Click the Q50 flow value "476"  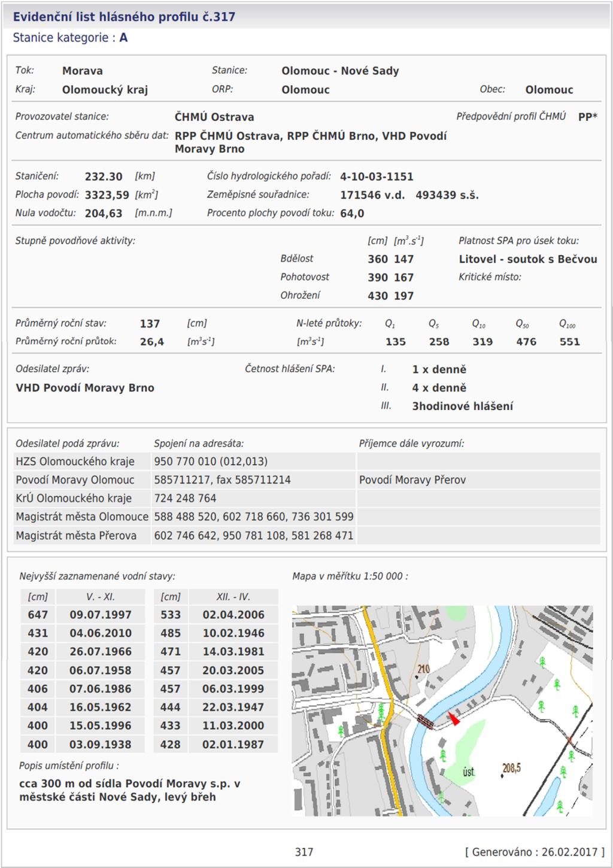[x=526, y=342]
